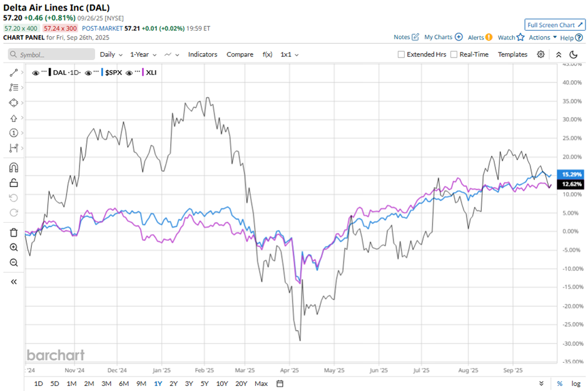This screenshot has width=588, height=391.
Task: Select the 3M time range
Action: 106,383
